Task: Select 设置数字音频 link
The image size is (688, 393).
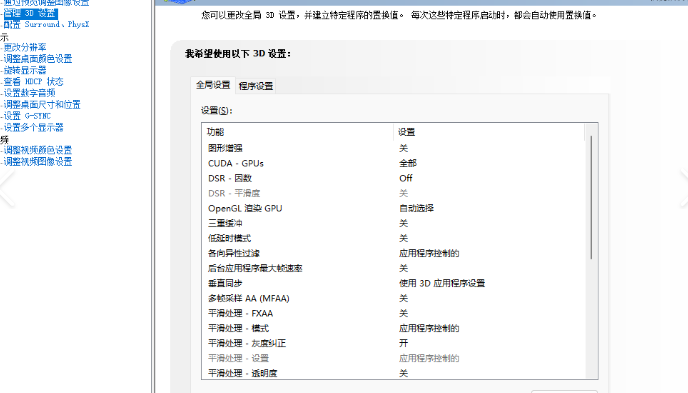Action: [x=29, y=93]
